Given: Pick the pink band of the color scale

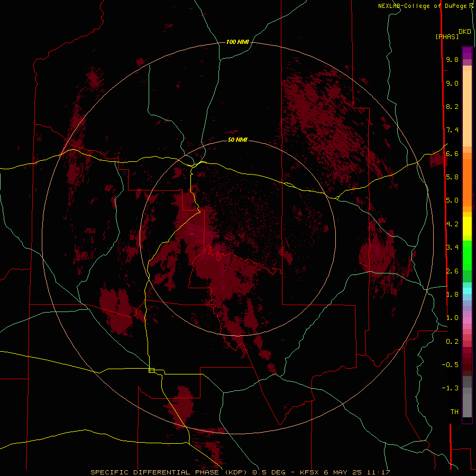Looking at the screenshot, I should [x=467, y=320].
